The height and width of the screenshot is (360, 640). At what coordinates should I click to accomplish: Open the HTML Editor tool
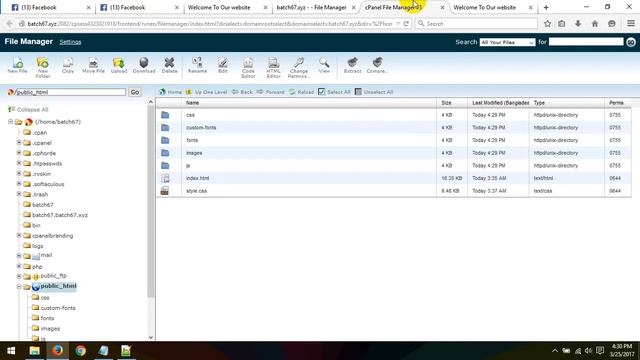point(273,67)
